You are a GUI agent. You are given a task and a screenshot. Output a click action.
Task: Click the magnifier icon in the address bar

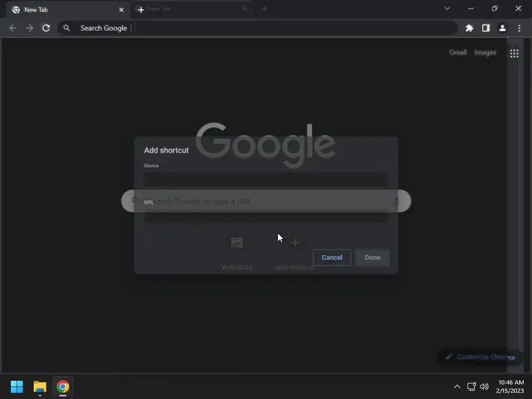coord(66,28)
